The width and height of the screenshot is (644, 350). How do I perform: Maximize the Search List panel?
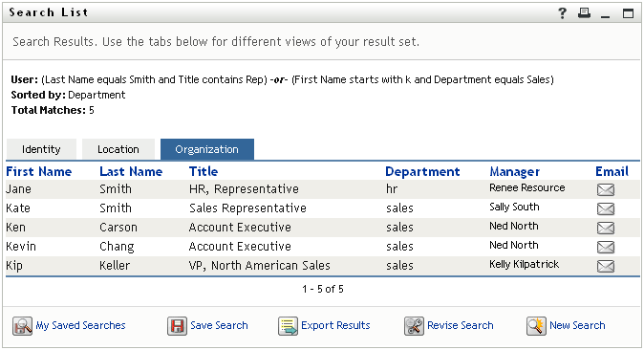tap(628, 13)
